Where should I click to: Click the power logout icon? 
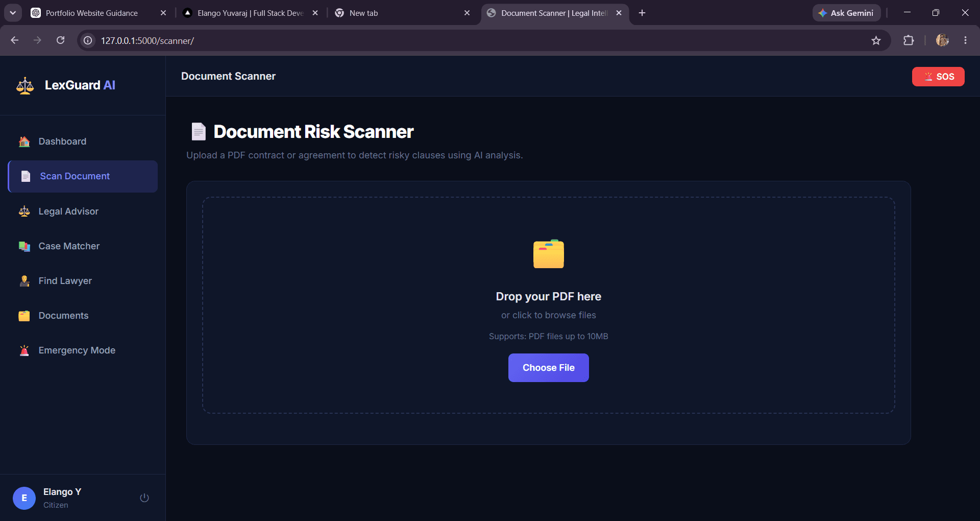coord(144,498)
